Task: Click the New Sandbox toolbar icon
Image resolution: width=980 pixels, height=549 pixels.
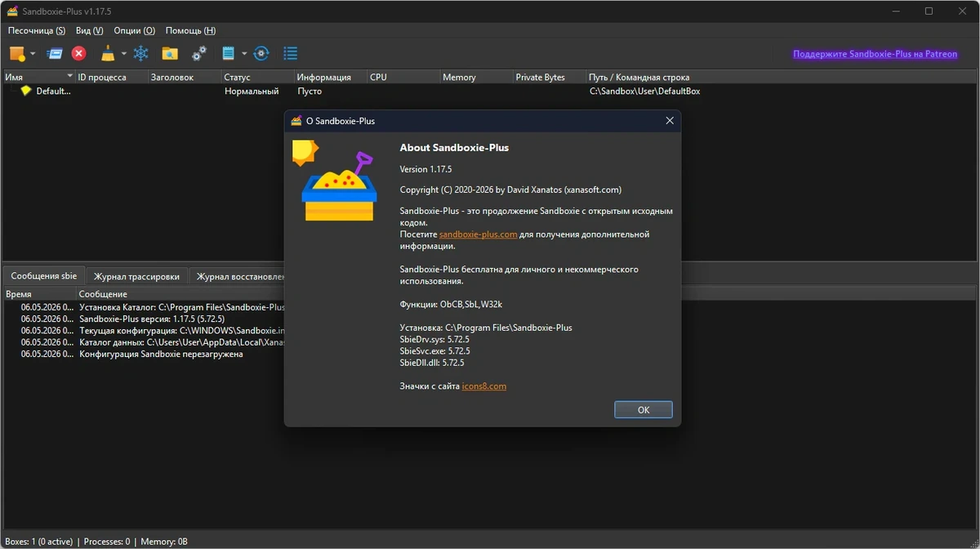Action: click(16, 54)
